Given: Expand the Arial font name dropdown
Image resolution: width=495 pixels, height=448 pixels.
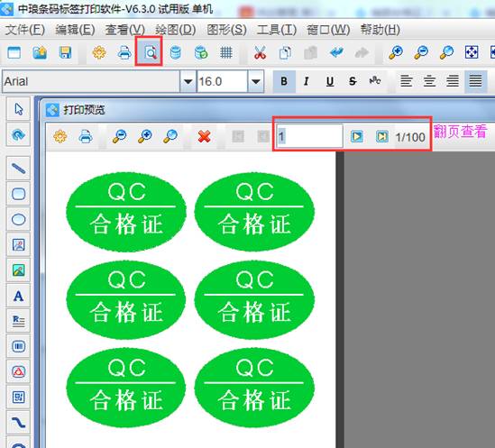Looking at the screenshot, I should pyautogui.click(x=188, y=81).
